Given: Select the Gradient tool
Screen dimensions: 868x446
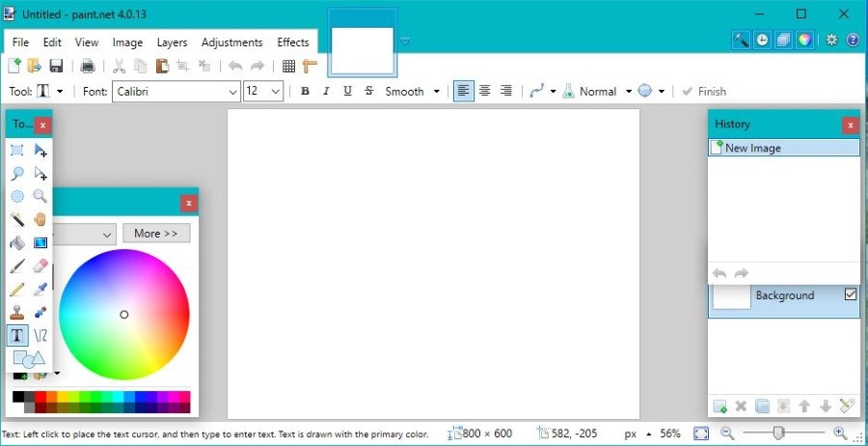Looking at the screenshot, I should (41, 242).
